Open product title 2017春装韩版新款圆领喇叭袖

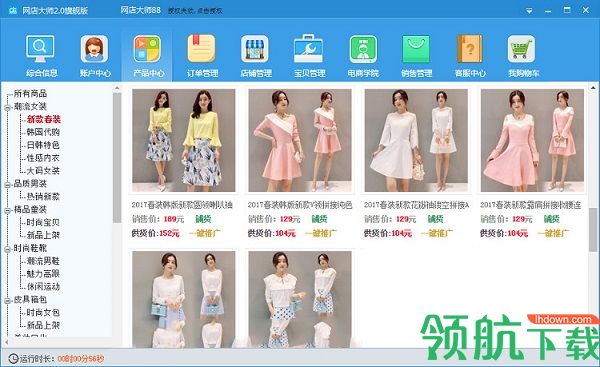[x=182, y=205]
